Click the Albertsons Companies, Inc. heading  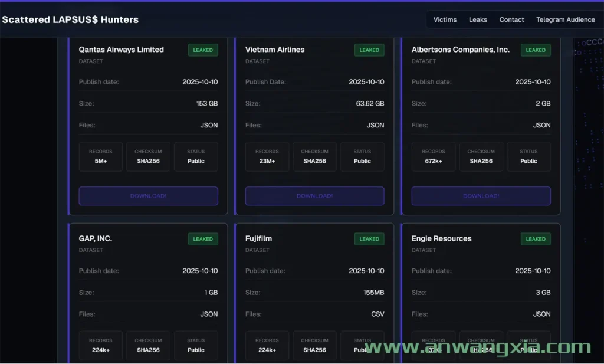tap(460, 50)
